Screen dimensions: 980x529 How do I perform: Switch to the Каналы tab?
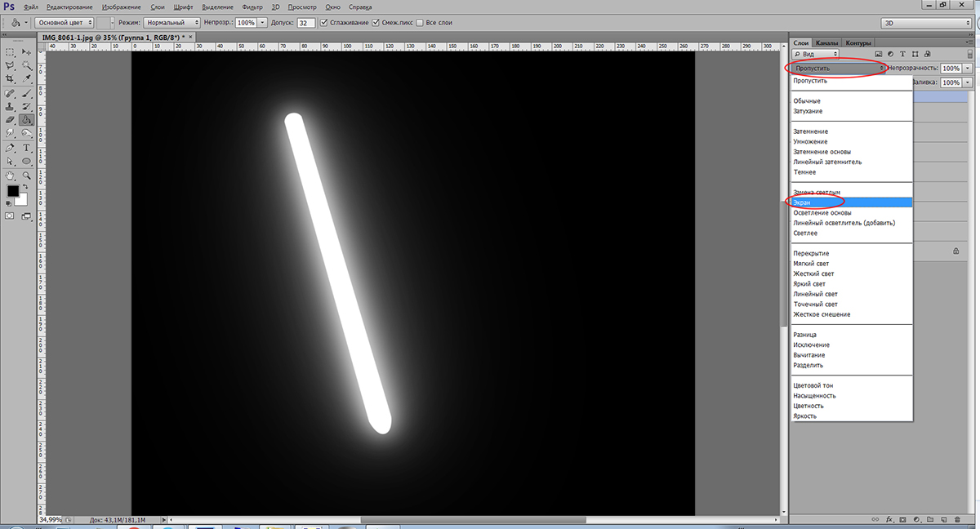pyautogui.click(x=827, y=42)
